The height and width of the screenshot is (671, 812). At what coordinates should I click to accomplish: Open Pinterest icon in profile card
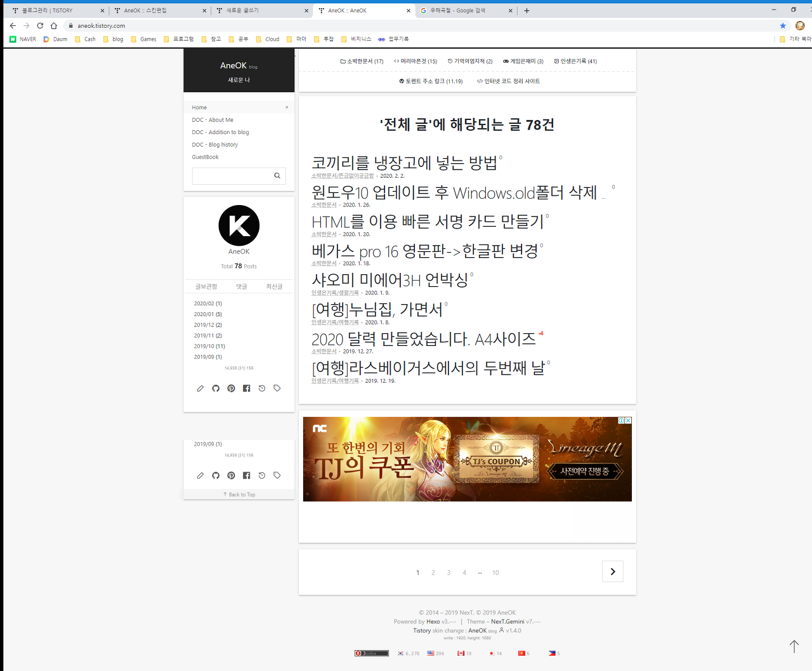coord(231,389)
